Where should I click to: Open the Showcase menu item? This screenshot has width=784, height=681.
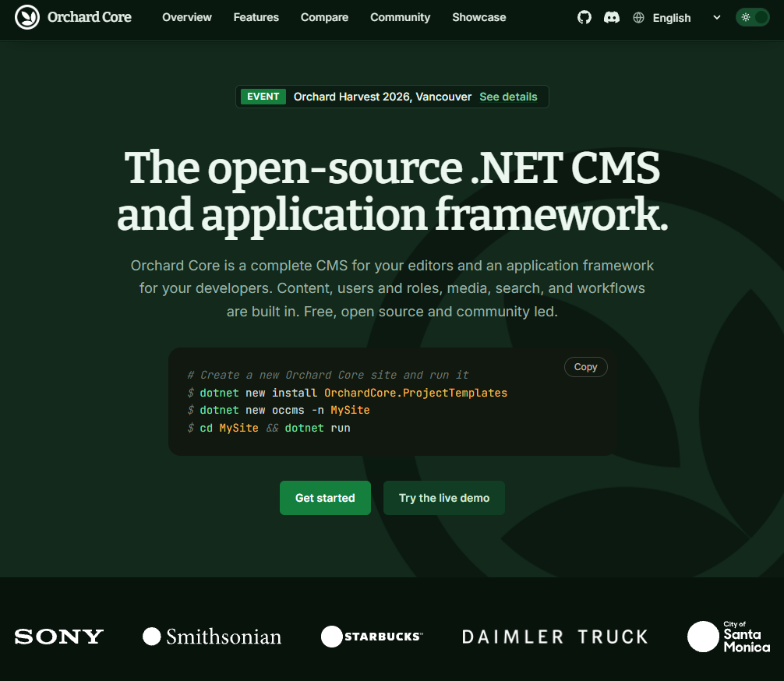click(479, 17)
